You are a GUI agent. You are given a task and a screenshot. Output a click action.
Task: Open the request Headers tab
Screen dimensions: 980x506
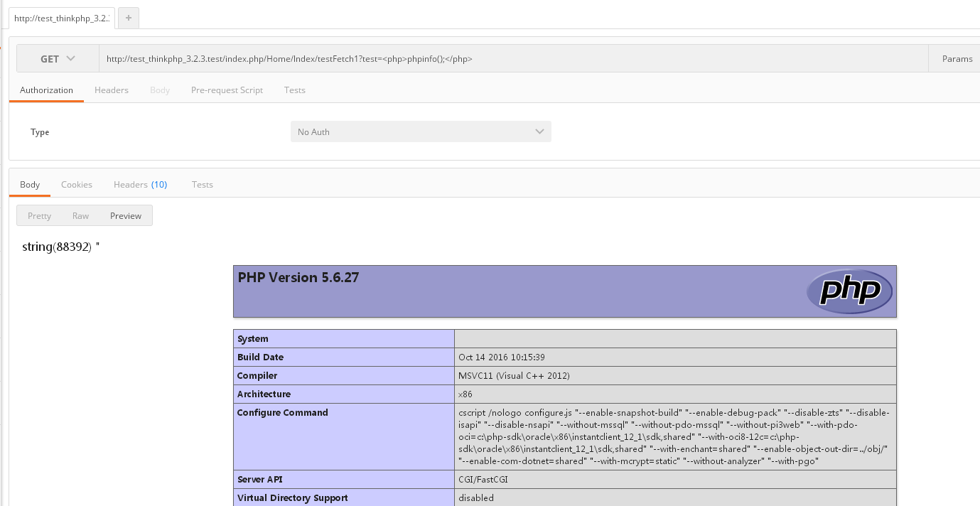[x=112, y=90]
